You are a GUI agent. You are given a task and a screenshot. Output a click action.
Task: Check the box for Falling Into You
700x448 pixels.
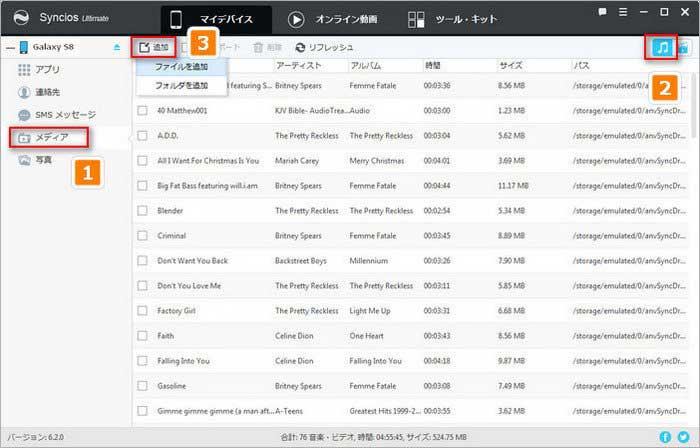(x=142, y=361)
